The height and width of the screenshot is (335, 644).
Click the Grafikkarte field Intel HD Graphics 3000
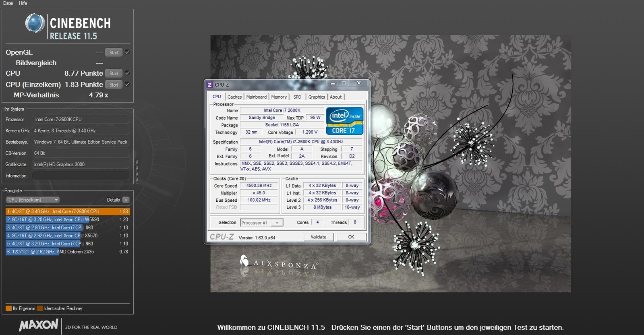click(x=81, y=164)
